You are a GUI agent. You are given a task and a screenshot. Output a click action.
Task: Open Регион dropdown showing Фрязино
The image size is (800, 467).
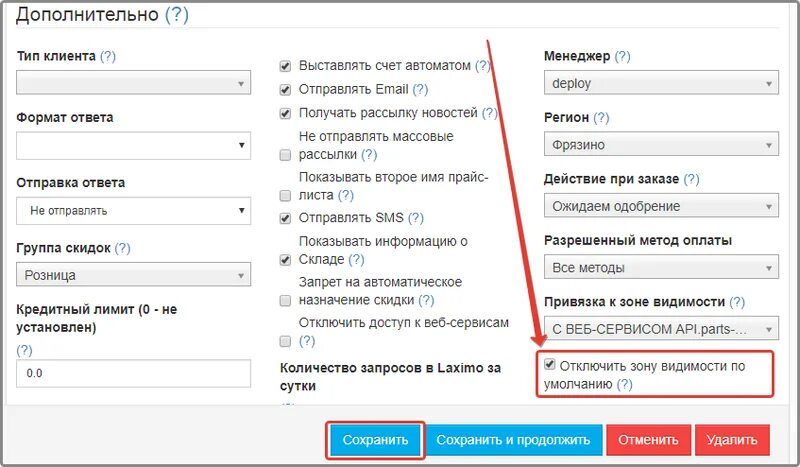(661, 144)
